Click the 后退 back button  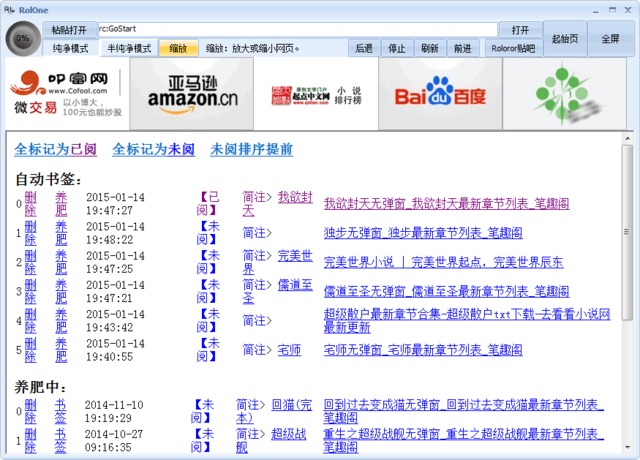[x=364, y=48]
